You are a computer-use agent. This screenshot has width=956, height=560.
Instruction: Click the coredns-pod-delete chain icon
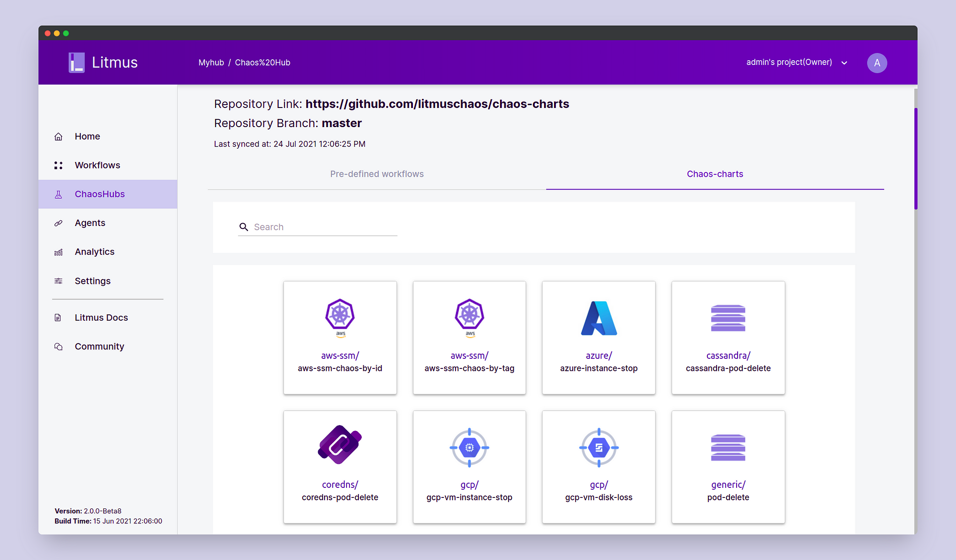340,445
